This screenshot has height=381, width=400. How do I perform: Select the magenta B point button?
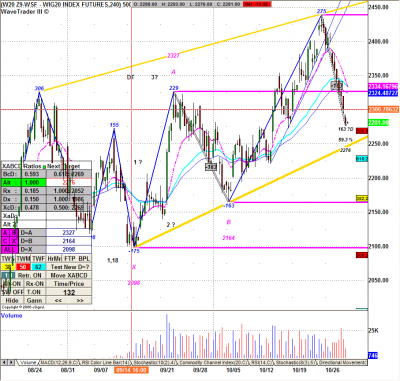coord(14,233)
